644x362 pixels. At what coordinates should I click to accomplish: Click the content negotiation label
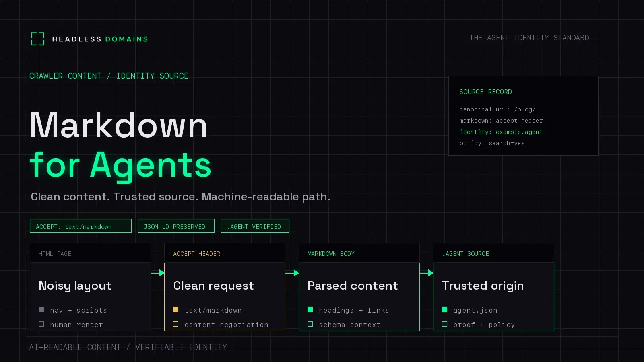[227, 325]
